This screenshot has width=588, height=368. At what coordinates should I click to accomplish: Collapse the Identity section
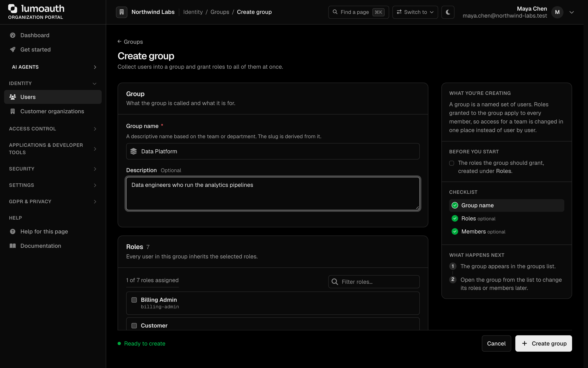(53, 83)
